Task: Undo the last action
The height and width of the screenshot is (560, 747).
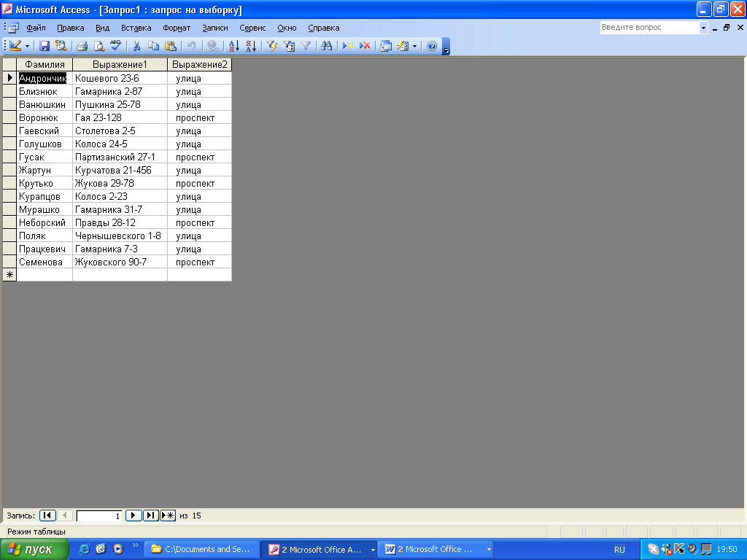Action: [192, 46]
